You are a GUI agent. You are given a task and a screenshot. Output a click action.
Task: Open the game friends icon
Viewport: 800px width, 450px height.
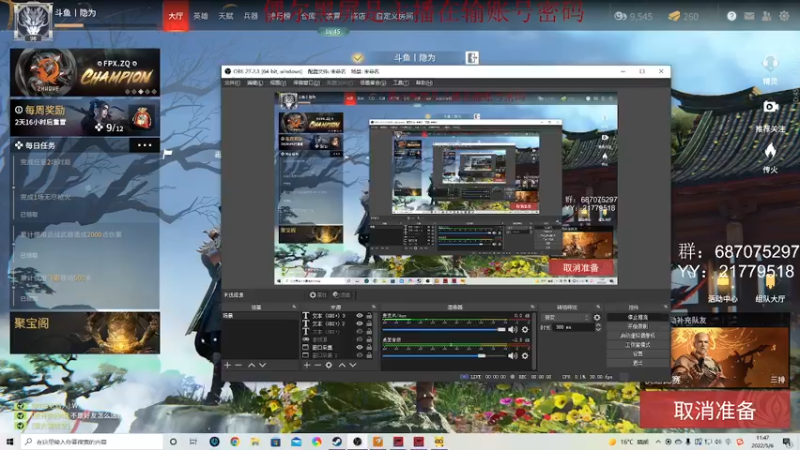pos(766,16)
